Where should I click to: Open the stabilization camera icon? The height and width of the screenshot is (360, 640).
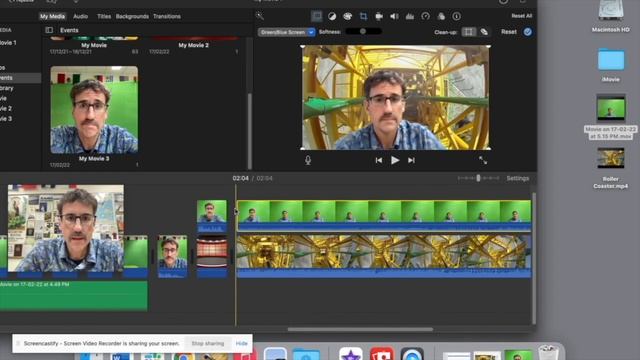tap(379, 16)
